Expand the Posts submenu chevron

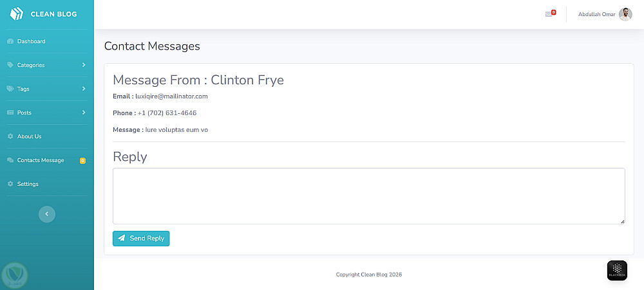click(84, 113)
